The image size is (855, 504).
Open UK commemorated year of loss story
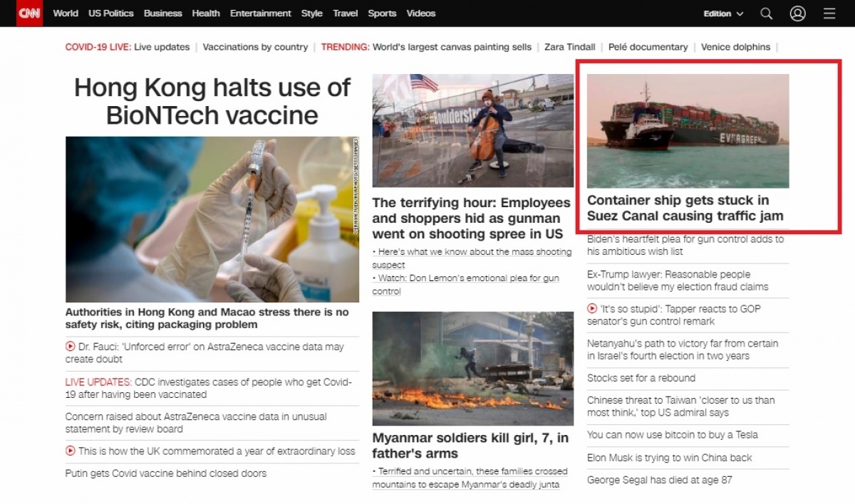tap(217, 451)
